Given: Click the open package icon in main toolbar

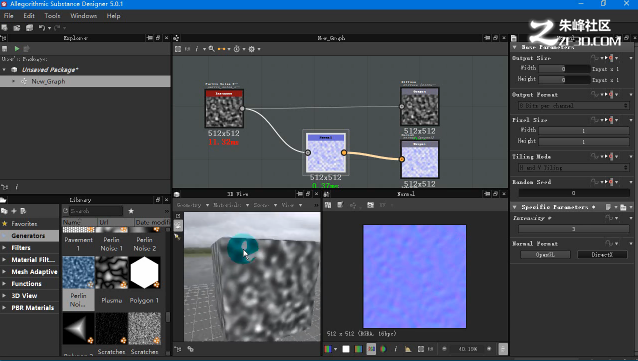Looking at the screenshot, I should coord(17,28).
